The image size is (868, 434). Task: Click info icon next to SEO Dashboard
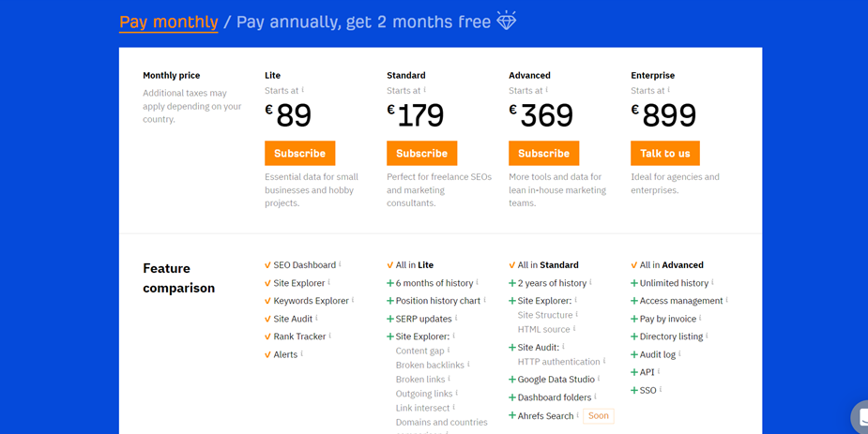pos(340,264)
